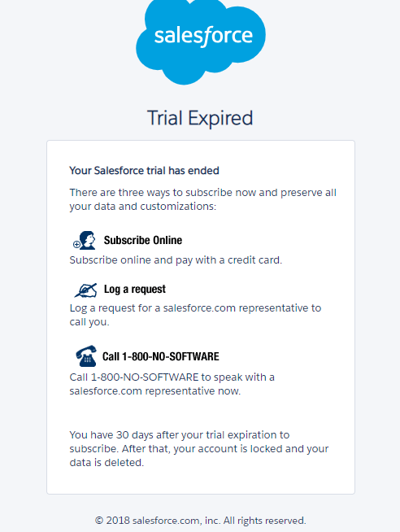Click the 'your data and customizations:' text line
400x532 pixels.
pyautogui.click(x=143, y=207)
